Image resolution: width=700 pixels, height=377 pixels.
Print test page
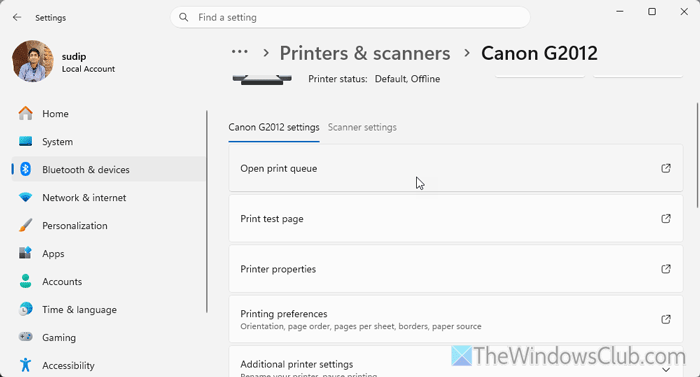pos(456,218)
